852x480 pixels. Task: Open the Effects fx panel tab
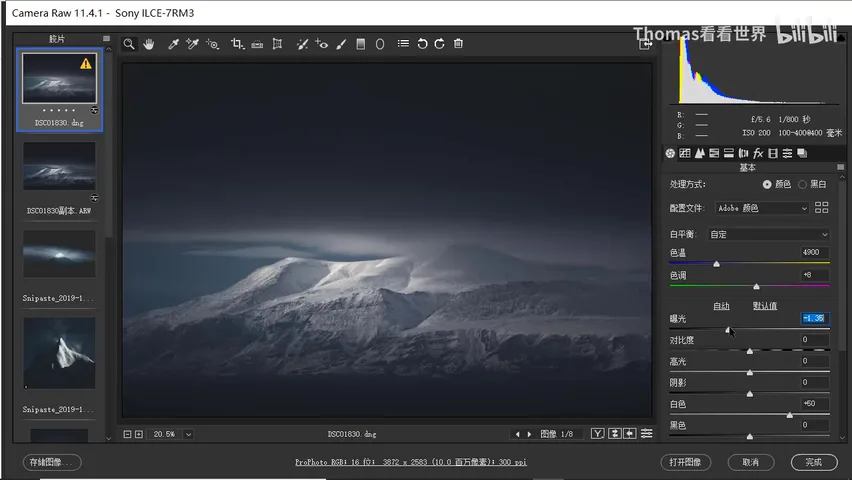[758, 153]
